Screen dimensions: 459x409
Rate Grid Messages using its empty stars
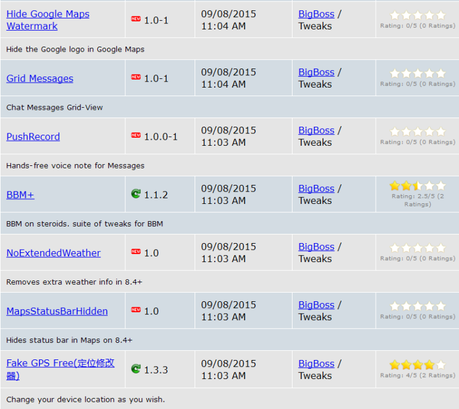click(417, 73)
